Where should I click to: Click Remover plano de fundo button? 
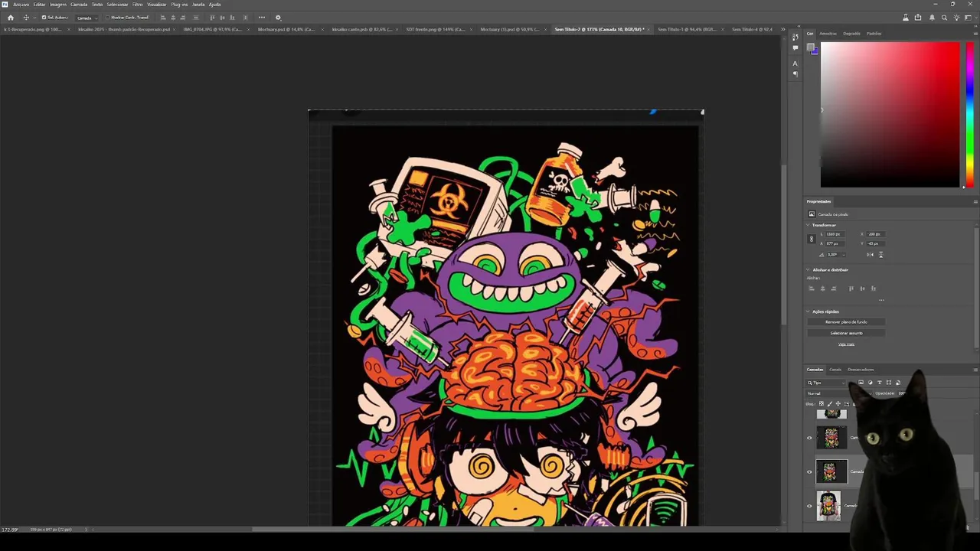tap(846, 322)
